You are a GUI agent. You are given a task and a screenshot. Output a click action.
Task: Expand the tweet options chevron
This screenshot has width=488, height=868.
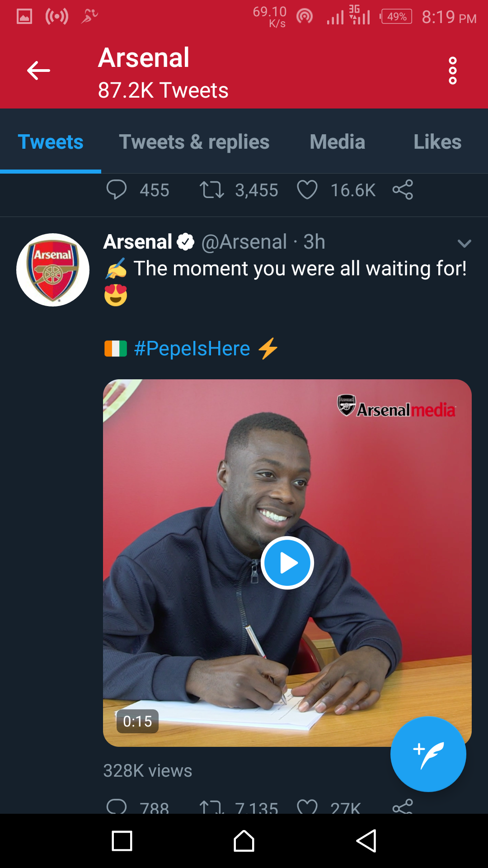tap(464, 244)
